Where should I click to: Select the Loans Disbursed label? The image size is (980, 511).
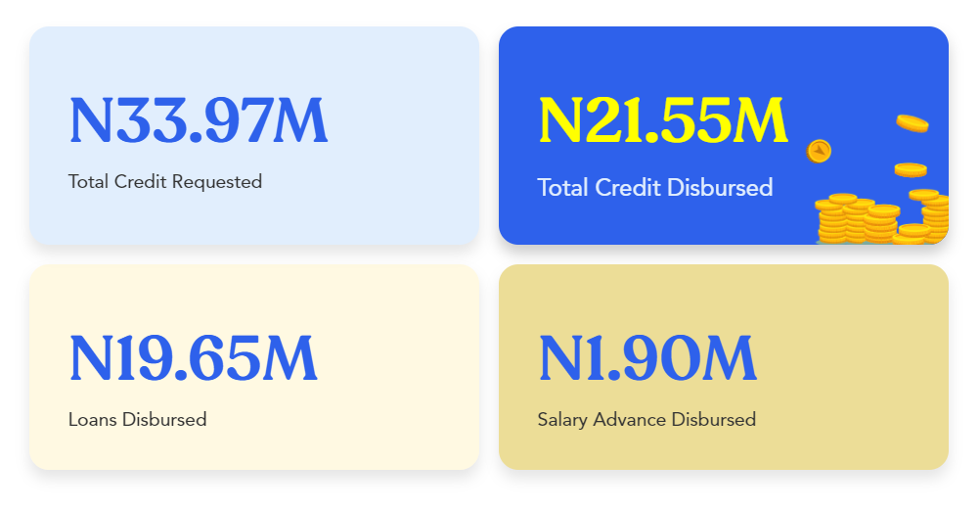pos(138,419)
